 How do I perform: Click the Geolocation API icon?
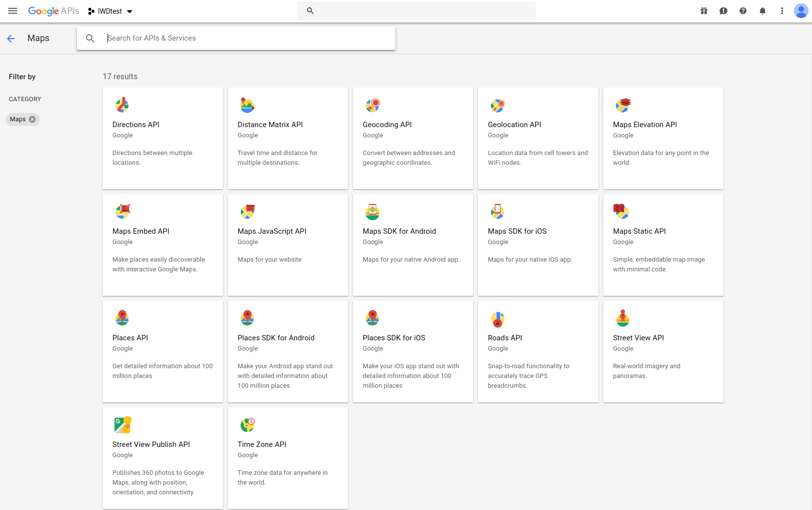tap(498, 105)
